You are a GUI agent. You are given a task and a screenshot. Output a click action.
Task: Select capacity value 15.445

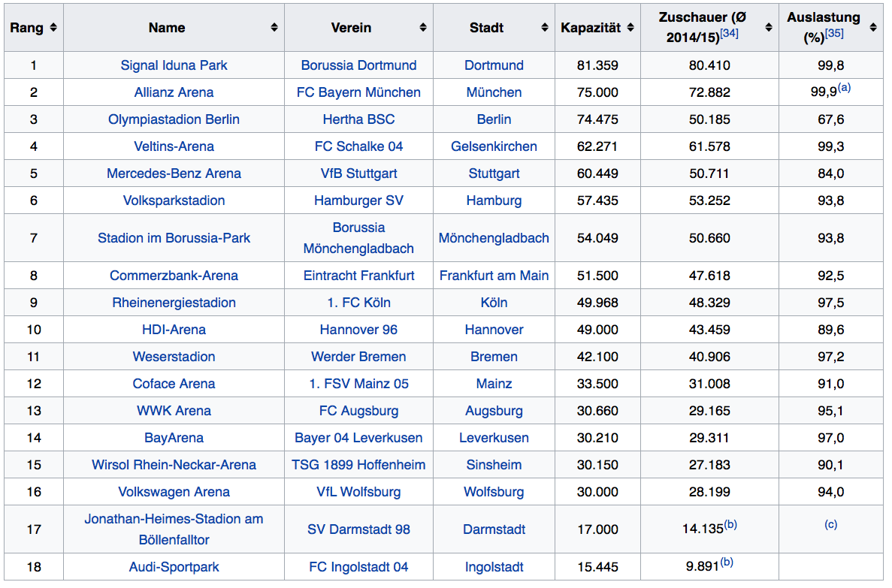(597, 566)
